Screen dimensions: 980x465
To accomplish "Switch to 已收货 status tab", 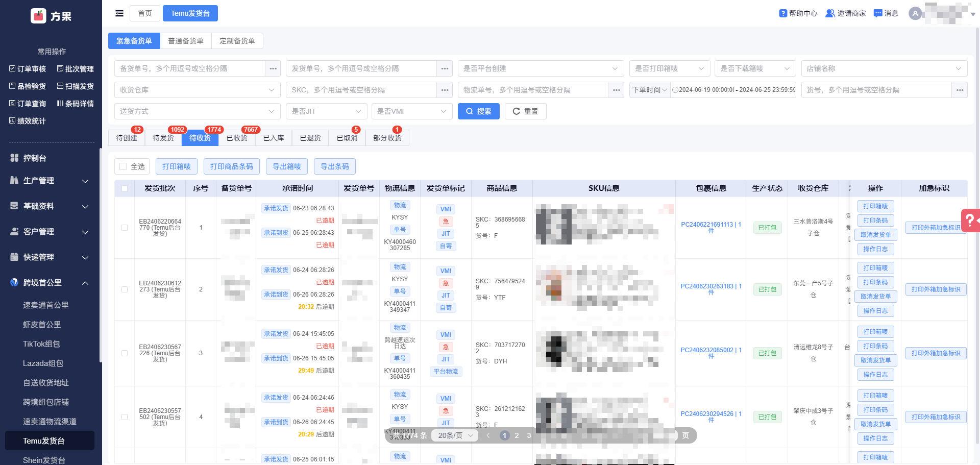I will (x=237, y=138).
